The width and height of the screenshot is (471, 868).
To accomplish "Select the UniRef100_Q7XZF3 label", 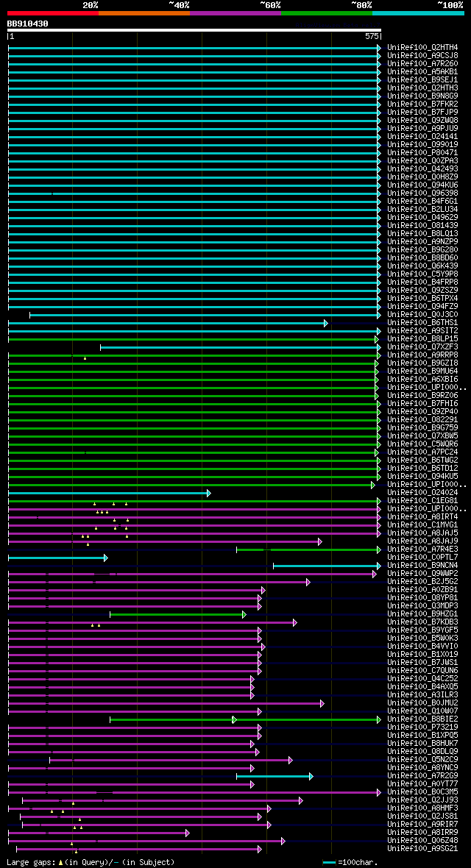I will coord(422,347).
